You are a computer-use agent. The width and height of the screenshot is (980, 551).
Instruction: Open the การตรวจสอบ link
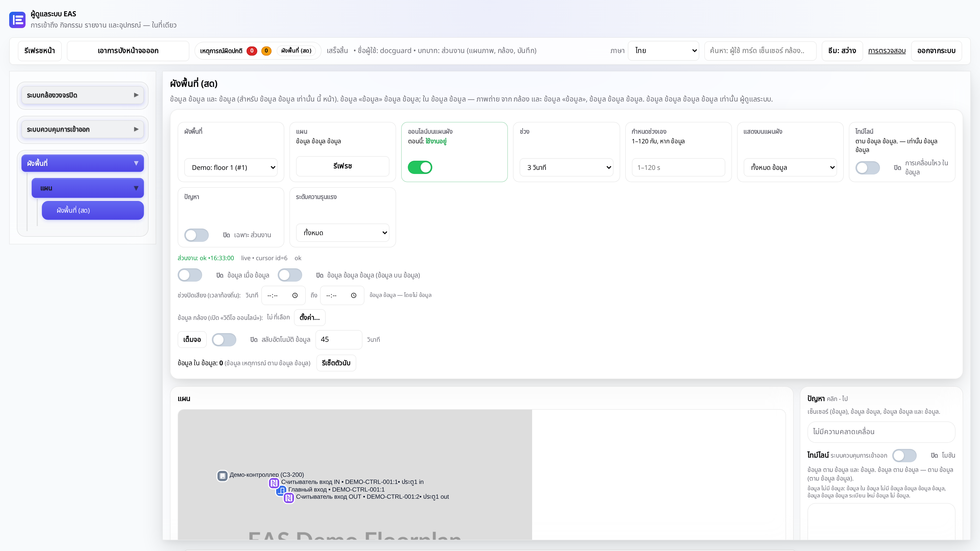pos(886,51)
